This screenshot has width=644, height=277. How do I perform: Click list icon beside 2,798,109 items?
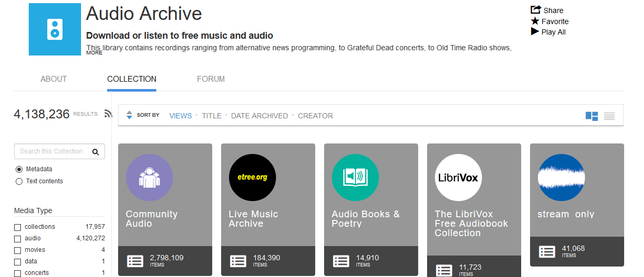coord(135,261)
